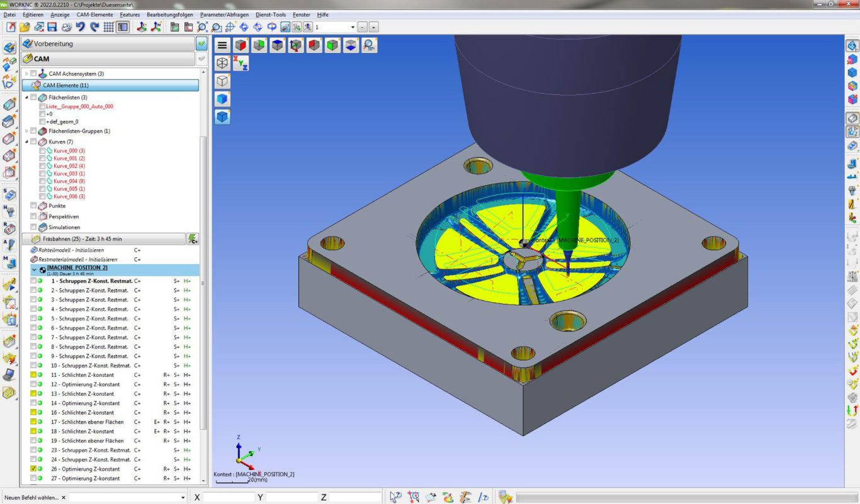Click the Fräsbahnen (25) header button
Viewport: 860px width, 504px height.
click(x=104, y=239)
